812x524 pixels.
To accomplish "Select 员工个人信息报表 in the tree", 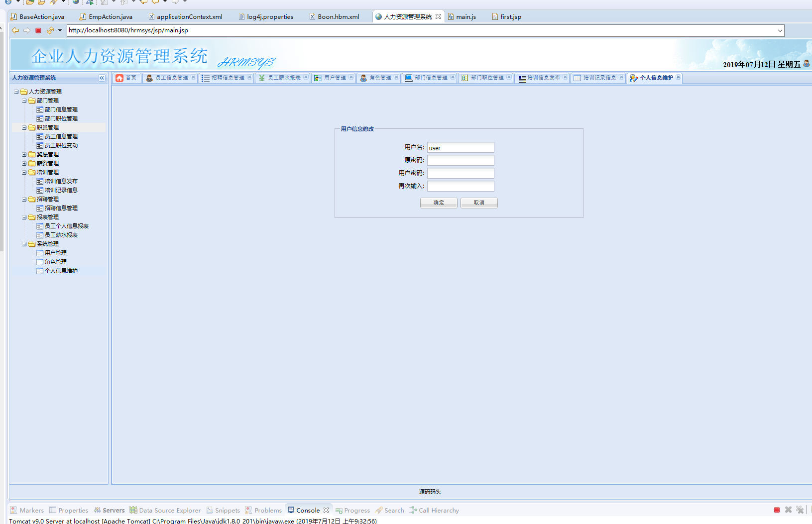I will [x=67, y=226].
